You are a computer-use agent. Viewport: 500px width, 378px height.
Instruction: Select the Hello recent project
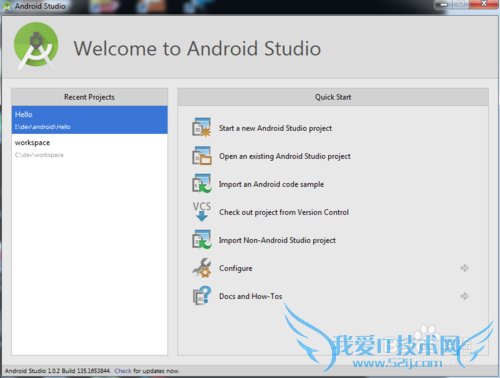[x=90, y=120]
